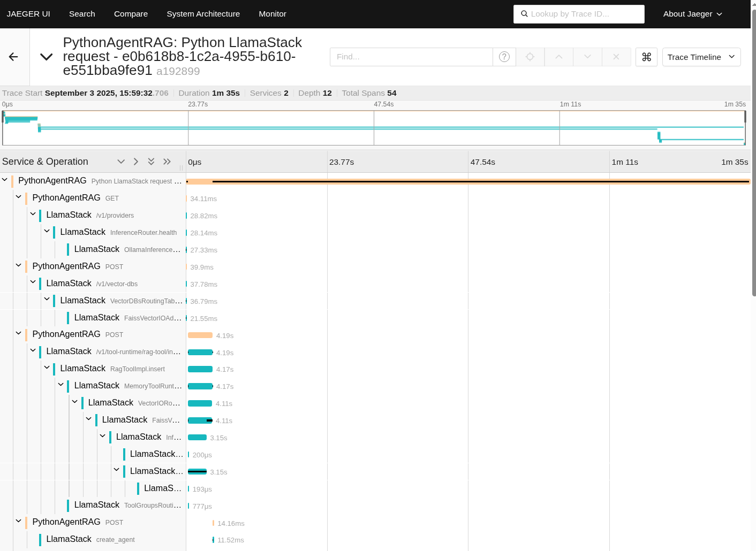Collapse the LlamaStack RagToolImpl.insert span

[47, 368]
